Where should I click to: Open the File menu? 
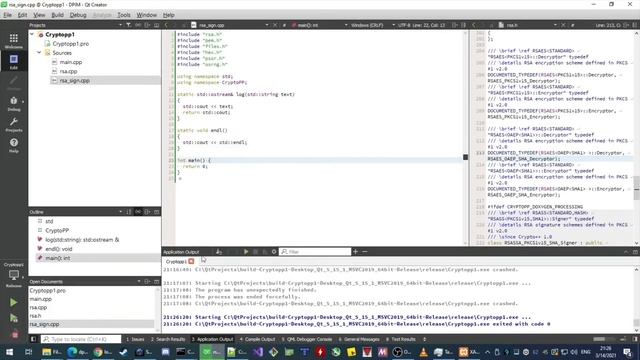coord(8,15)
